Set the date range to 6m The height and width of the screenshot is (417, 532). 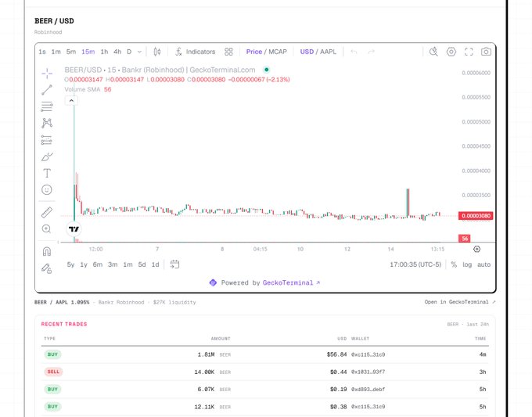pos(98,264)
